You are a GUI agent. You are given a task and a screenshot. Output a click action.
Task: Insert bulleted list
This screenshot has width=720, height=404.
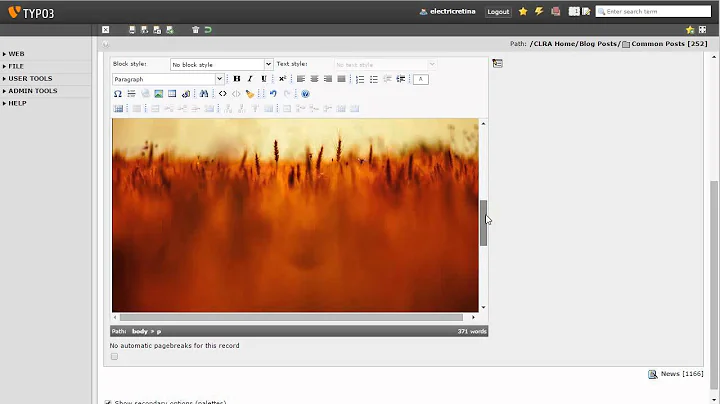374,79
